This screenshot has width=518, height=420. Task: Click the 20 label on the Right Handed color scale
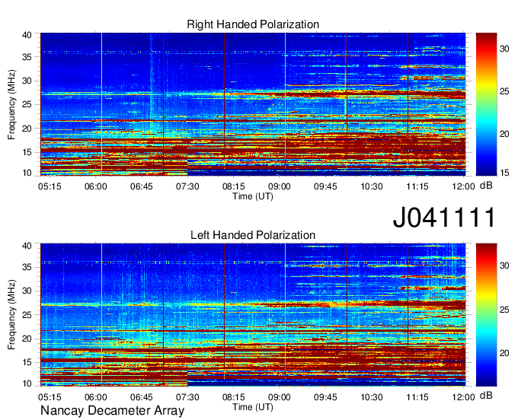(504, 134)
